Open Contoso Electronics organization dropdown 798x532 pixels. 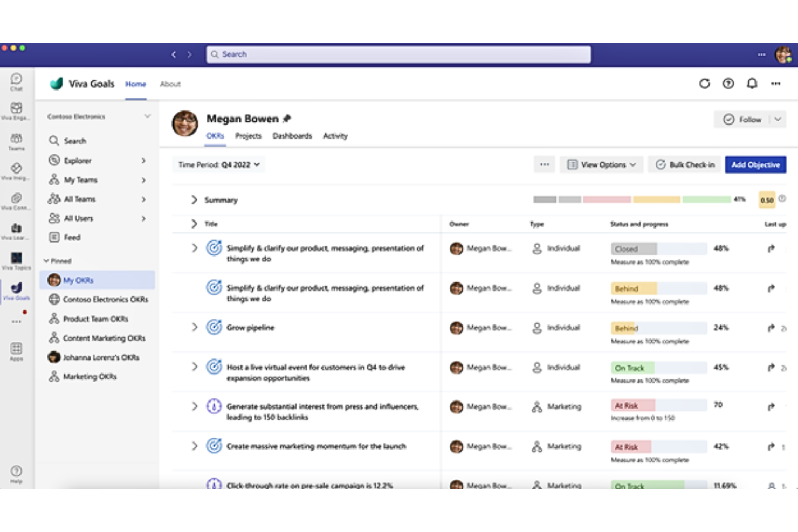click(x=98, y=116)
